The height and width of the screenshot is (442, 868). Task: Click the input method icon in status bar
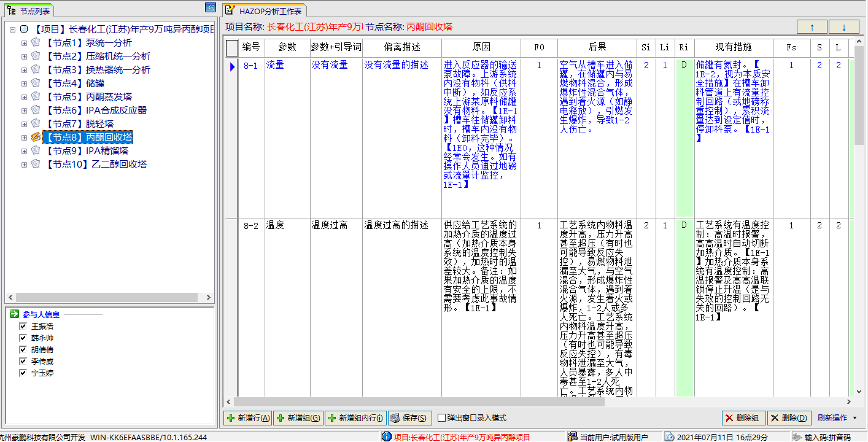point(797,436)
